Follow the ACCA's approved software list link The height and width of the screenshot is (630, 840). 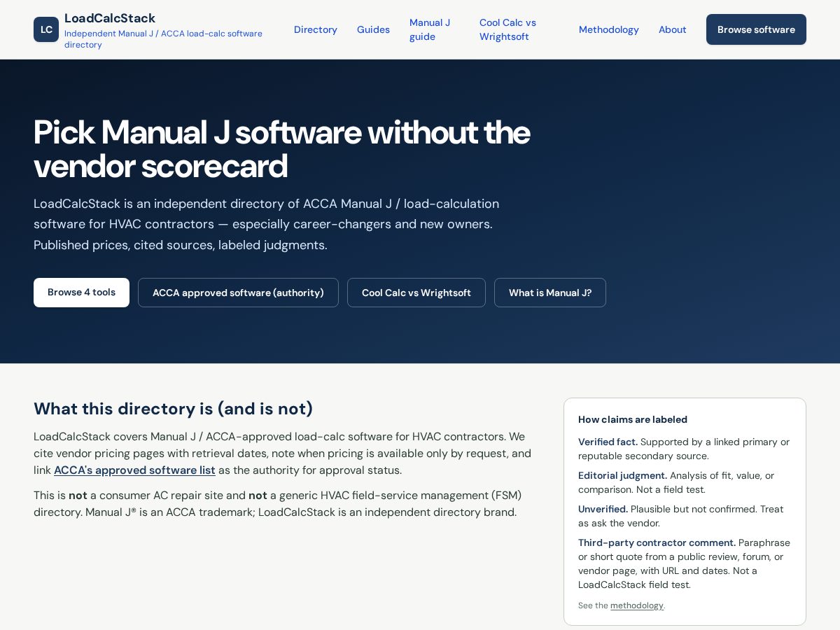[x=134, y=470]
